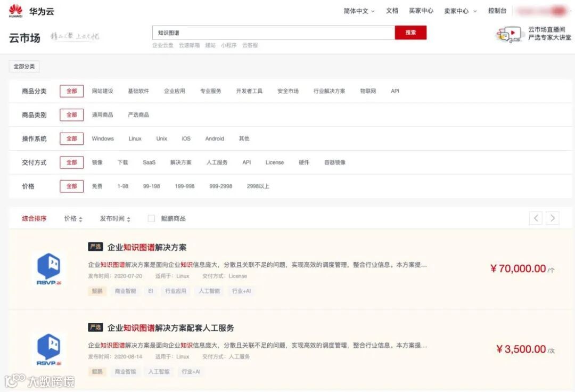Open 文档 in the top navigation
575x392 pixels.
(x=392, y=11)
